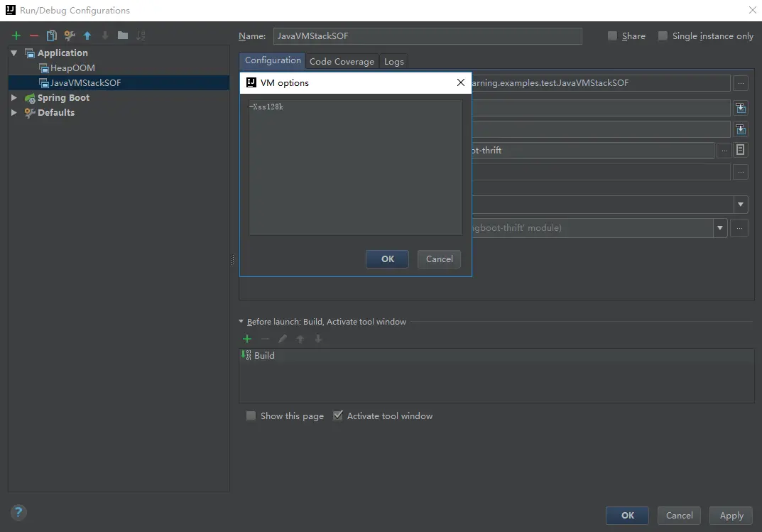Expand VM options field editor
This screenshot has width=762, height=532.
[741, 108]
